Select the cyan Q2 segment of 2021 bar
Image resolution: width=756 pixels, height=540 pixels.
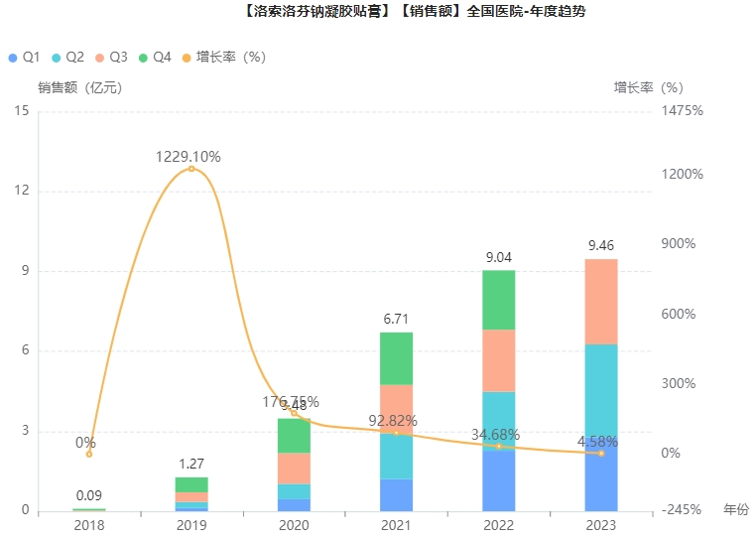[396, 456]
